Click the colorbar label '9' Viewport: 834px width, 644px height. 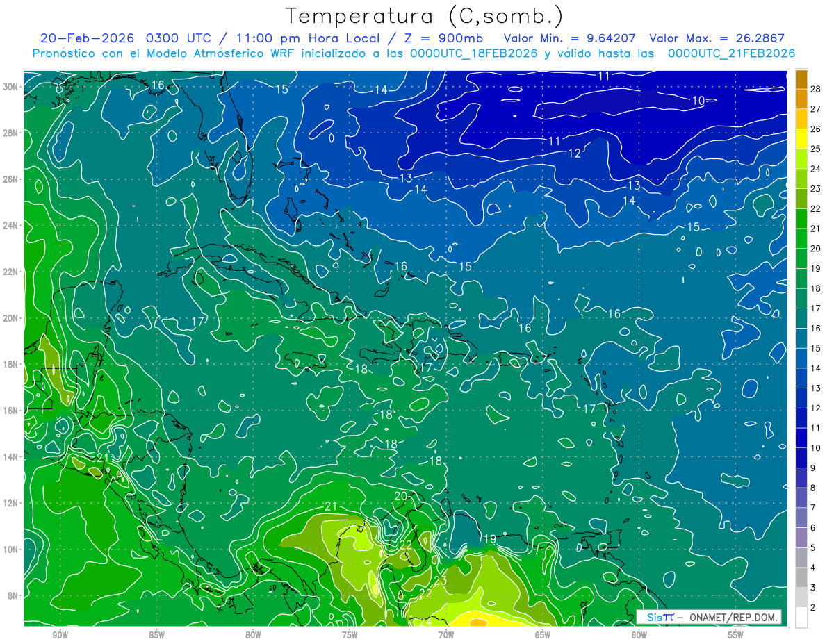(x=814, y=468)
